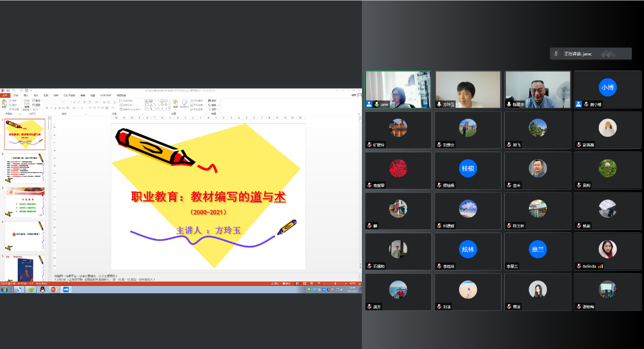644x349 pixels.
Task: Click 方玲玉's microphone icon
Action: [439, 104]
